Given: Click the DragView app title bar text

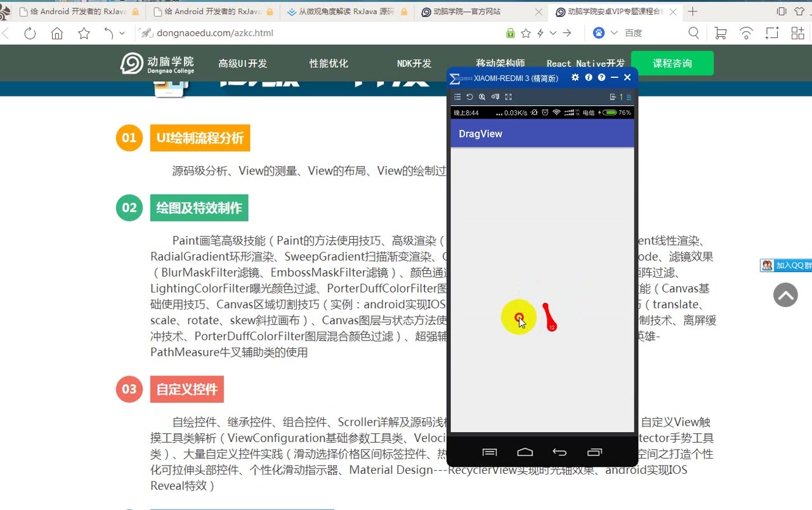Looking at the screenshot, I should (x=480, y=134).
